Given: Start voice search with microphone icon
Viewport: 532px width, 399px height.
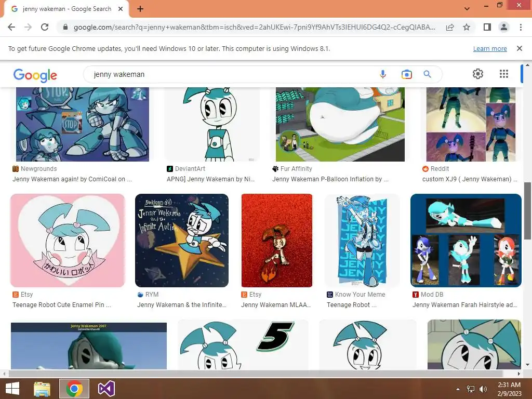Looking at the screenshot, I should click(x=383, y=74).
